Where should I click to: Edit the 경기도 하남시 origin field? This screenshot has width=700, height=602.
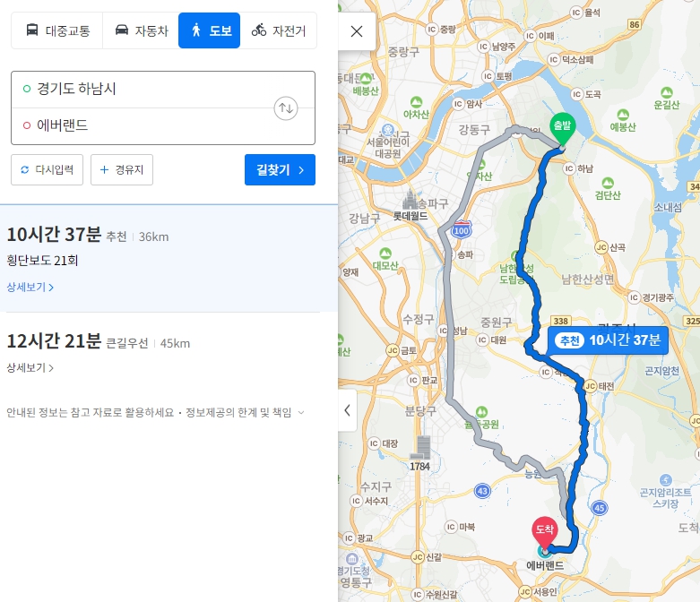coord(147,89)
